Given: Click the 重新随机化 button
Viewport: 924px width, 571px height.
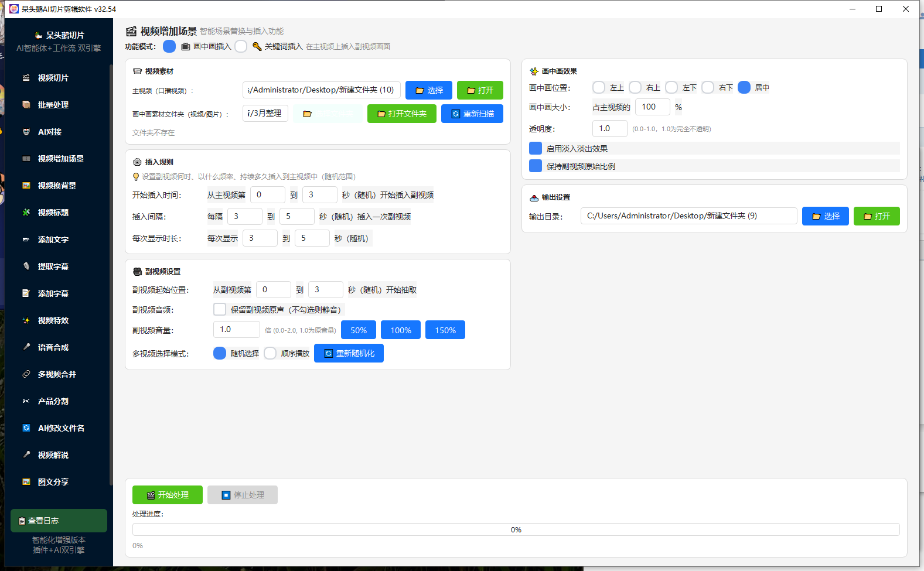Looking at the screenshot, I should coord(349,353).
